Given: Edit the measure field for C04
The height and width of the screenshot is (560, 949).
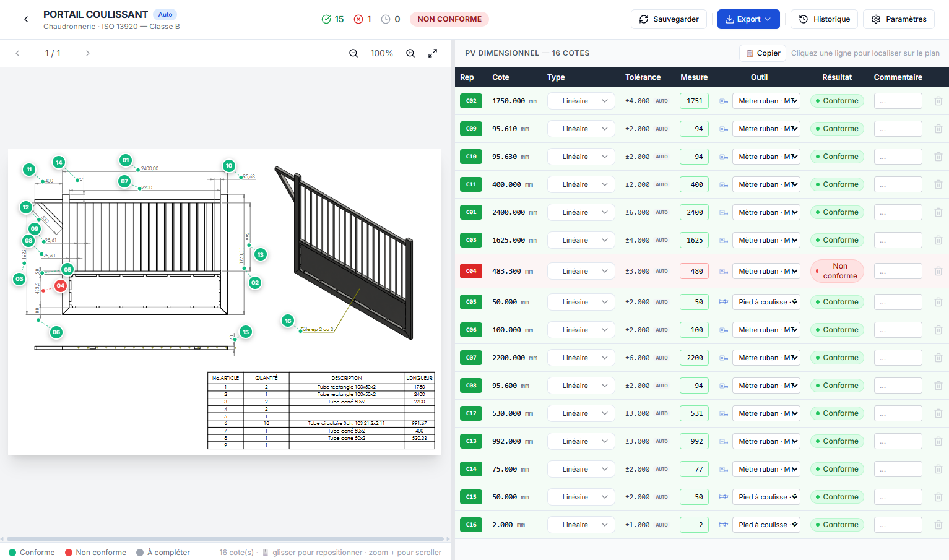Looking at the screenshot, I should tap(694, 271).
